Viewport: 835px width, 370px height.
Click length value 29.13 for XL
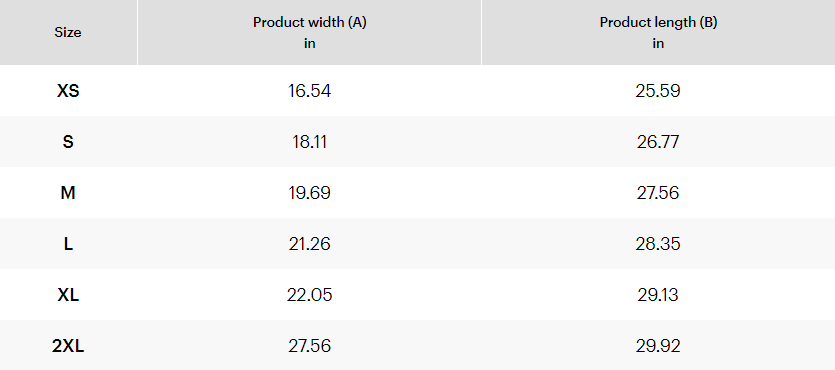658,295
